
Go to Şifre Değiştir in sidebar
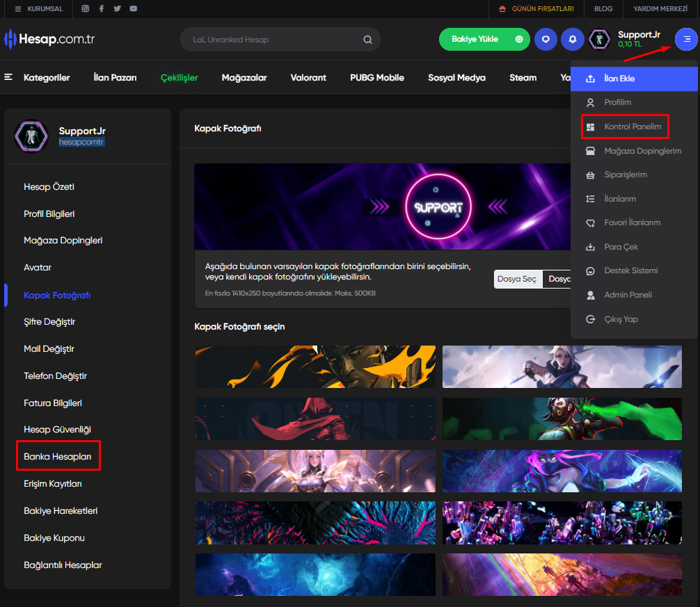click(x=49, y=322)
